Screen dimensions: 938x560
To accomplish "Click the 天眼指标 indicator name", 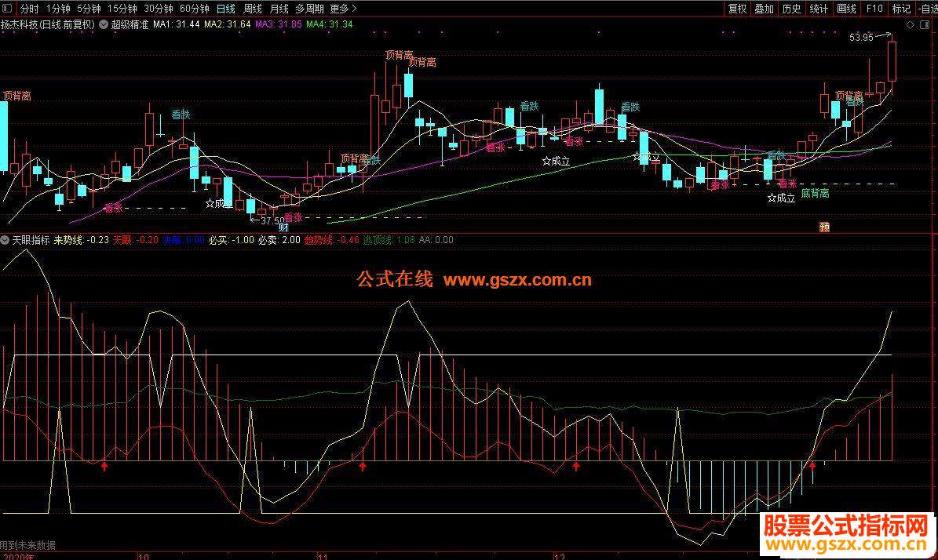I will click(x=31, y=240).
